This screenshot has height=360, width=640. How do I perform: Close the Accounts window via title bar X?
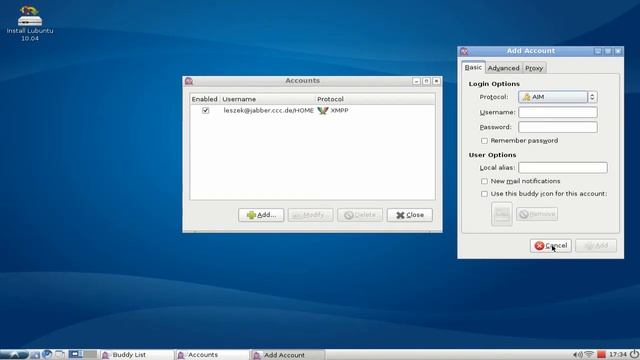tap(436, 81)
